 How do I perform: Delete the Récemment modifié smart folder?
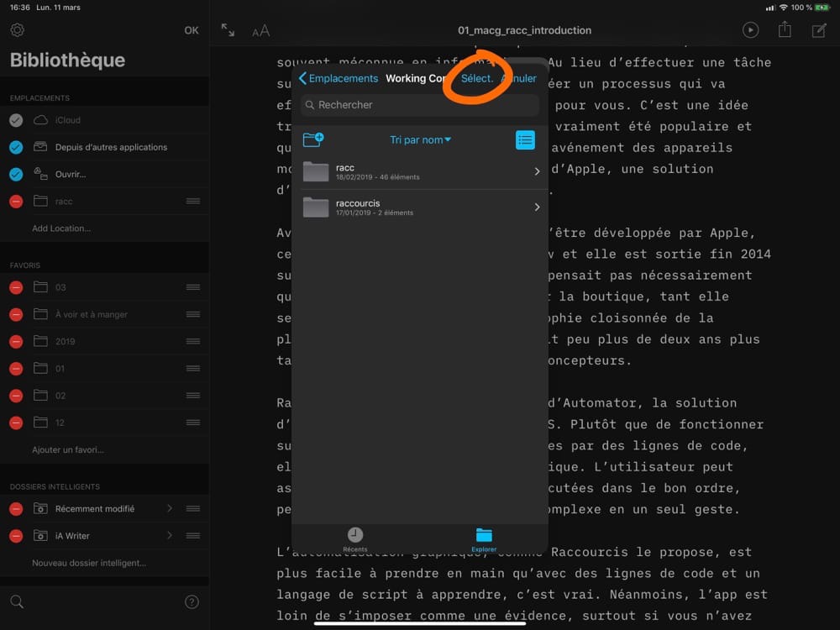tap(16, 508)
